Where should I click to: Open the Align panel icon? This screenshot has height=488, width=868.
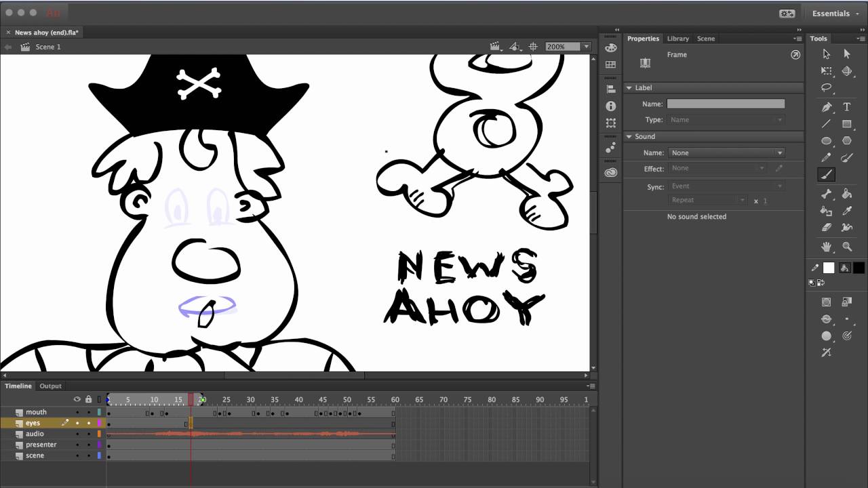click(x=611, y=89)
